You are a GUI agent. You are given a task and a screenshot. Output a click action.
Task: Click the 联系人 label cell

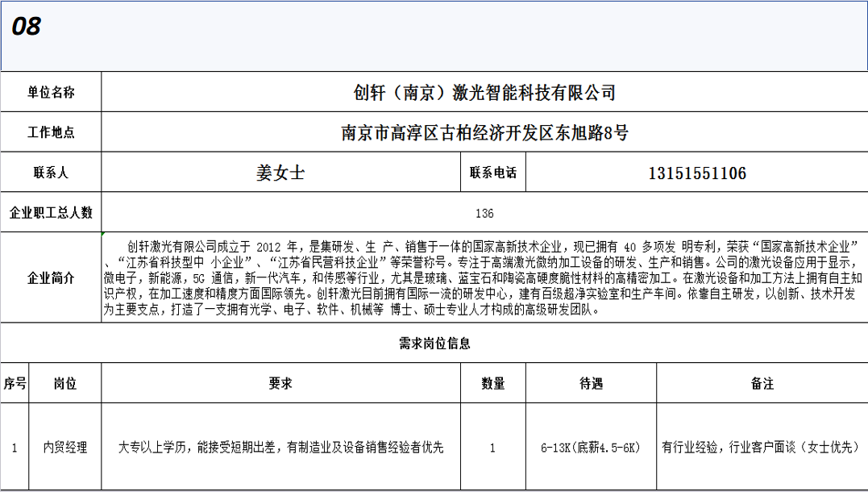pyautogui.click(x=51, y=173)
